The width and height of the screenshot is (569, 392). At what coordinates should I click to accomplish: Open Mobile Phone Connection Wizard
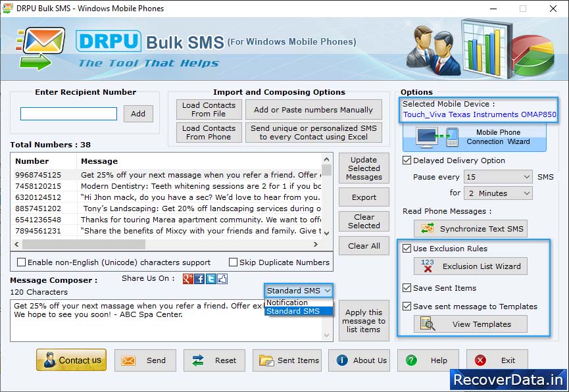coord(474,137)
